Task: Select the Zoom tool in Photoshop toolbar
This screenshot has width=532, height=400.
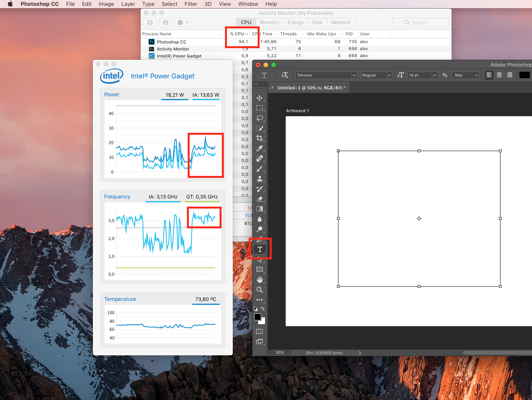Action: tap(260, 290)
